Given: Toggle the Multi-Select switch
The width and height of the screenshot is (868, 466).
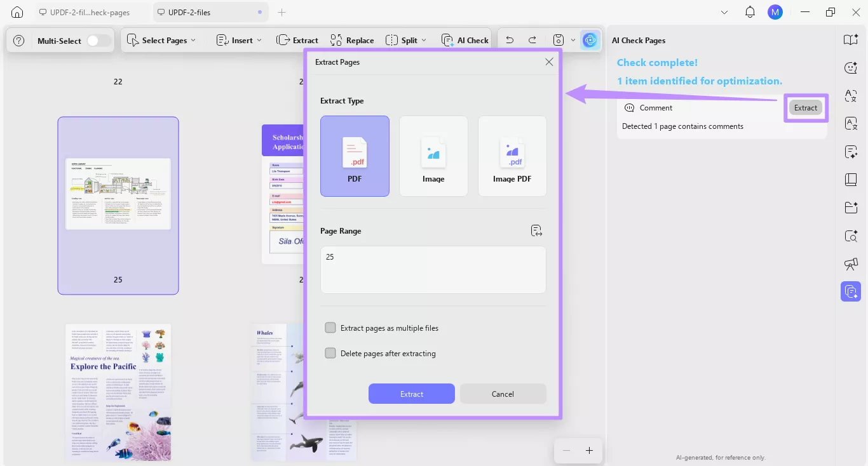Looking at the screenshot, I should 98,41.
